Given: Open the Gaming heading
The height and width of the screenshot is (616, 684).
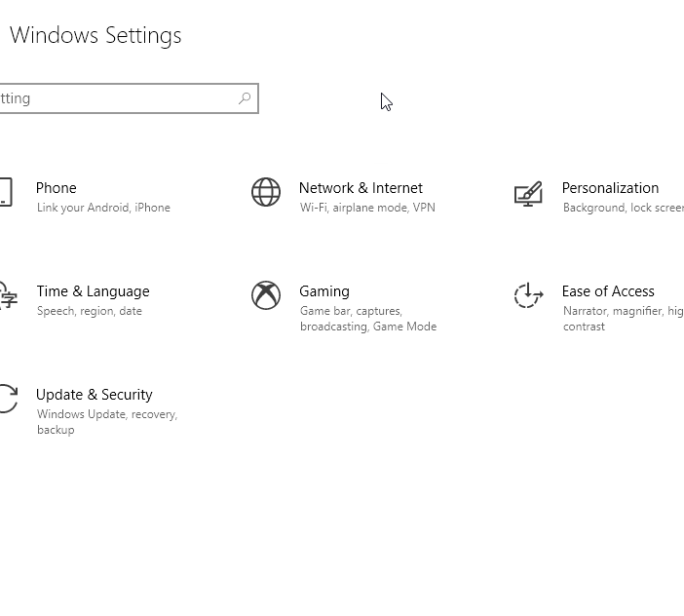Looking at the screenshot, I should tap(323, 291).
